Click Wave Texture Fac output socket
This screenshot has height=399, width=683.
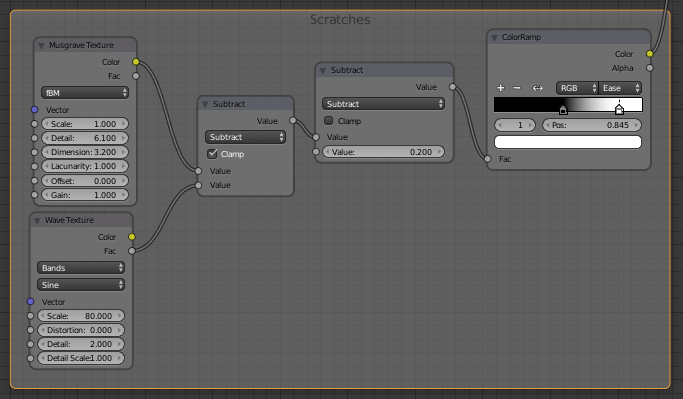[132, 251]
